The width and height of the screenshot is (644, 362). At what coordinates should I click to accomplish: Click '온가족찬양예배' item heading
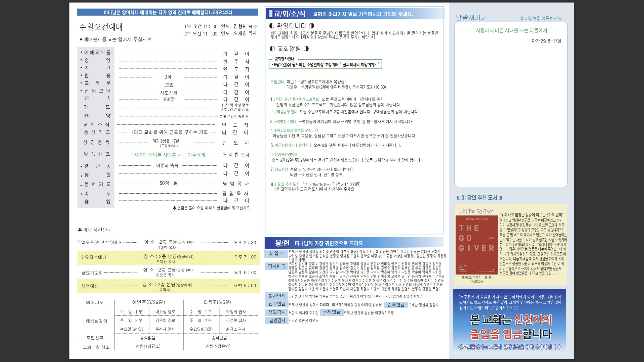[286, 155]
